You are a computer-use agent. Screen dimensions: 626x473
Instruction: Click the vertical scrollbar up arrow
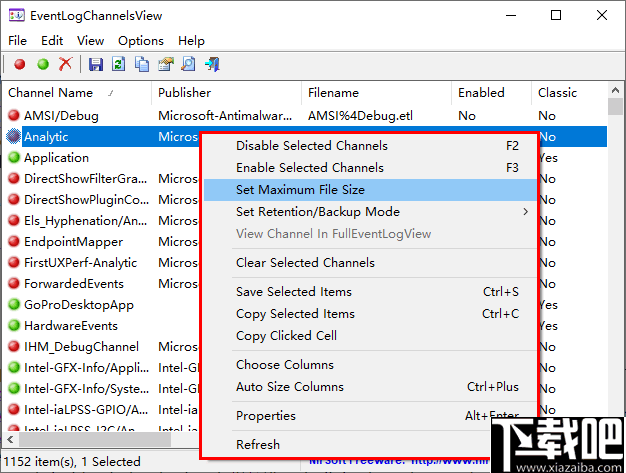tap(615, 91)
